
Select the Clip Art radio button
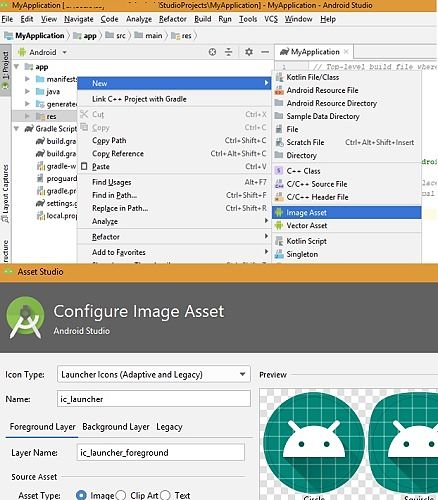(x=121, y=495)
